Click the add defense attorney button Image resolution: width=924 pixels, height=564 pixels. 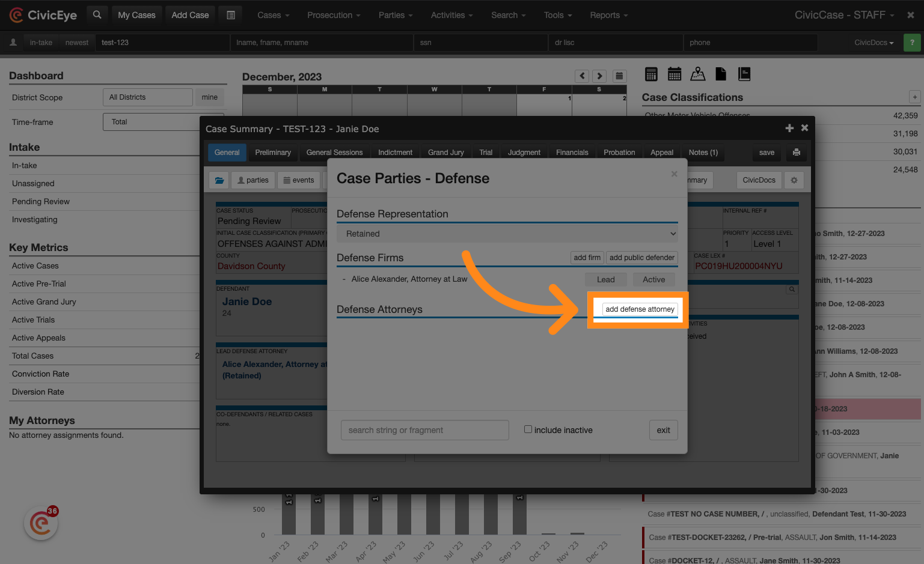click(640, 309)
